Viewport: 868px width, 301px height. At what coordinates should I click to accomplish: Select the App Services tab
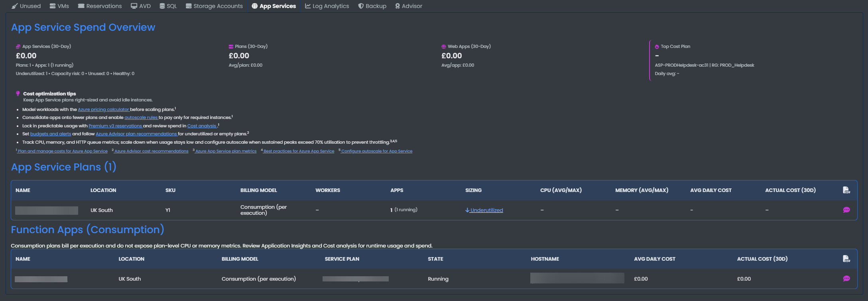click(274, 6)
